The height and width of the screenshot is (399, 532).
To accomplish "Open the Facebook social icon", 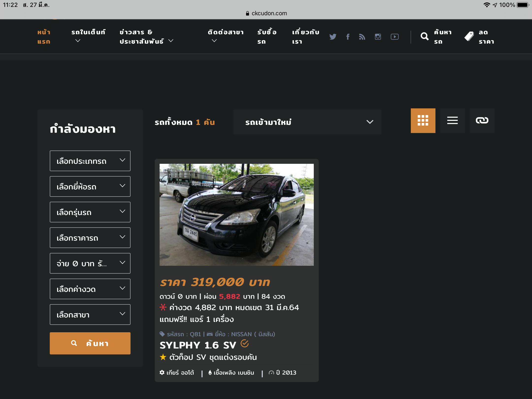I will pos(348,37).
